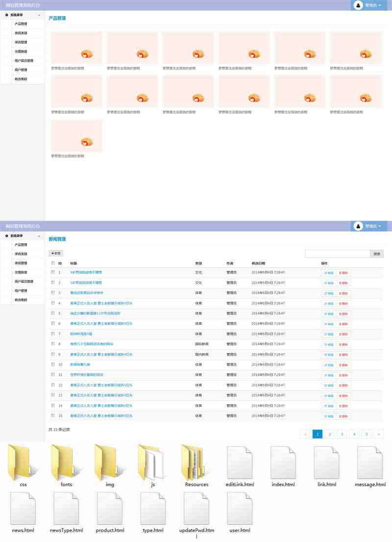Viewport: 392px width, 542px height.
Task: Open the js folder
Action: 153,463
